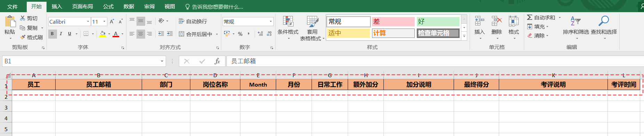Apply the Bad (差) cell style
This screenshot has height=136, width=644.
pyautogui.click(x=393, y=22)
